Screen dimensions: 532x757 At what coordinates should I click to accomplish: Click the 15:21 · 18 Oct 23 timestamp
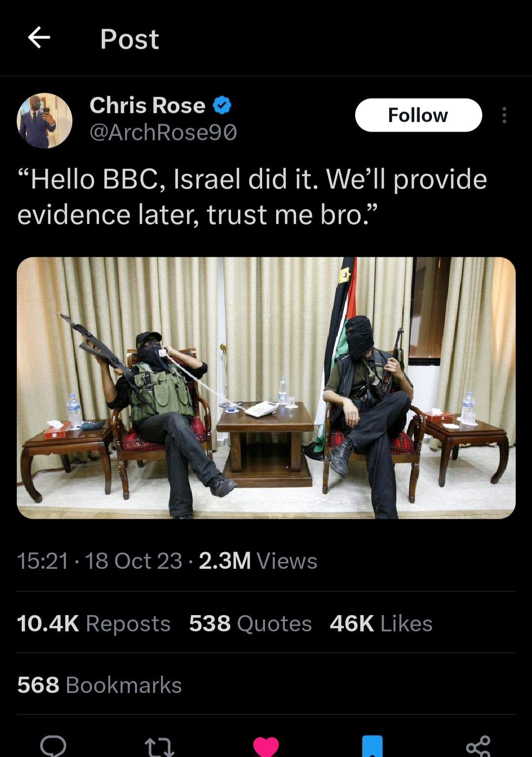pyautogui.click(x=100, y=560)
